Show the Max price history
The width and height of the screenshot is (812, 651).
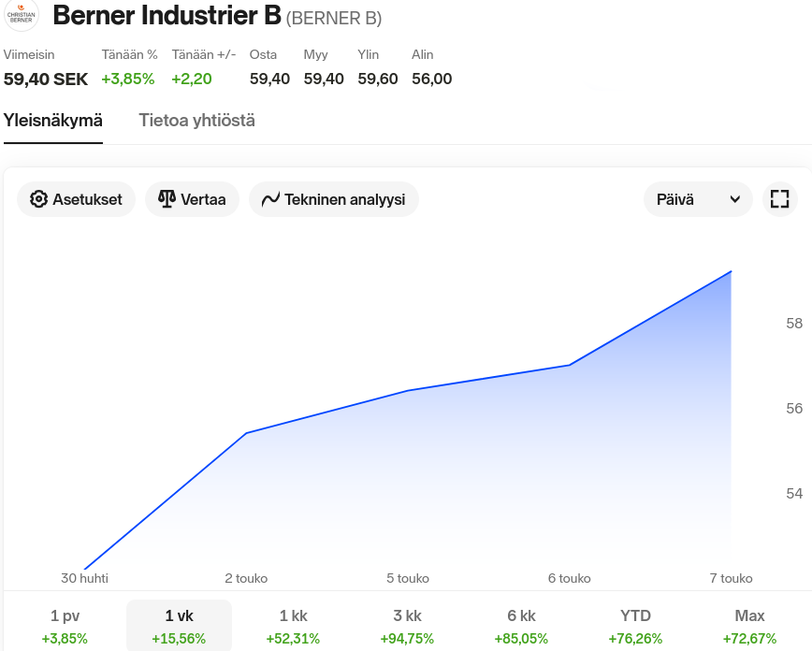(749, 626)
